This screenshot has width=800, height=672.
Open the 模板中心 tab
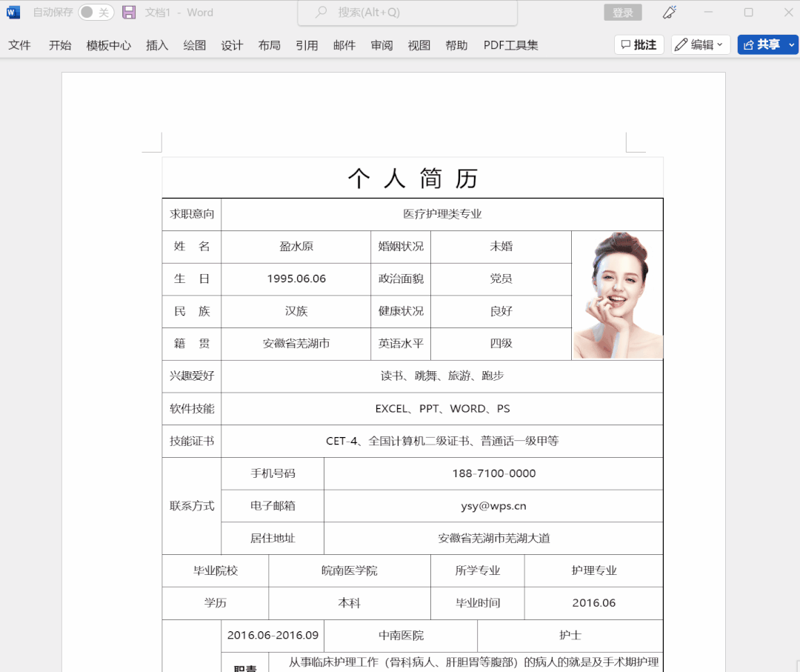click(x=109, y=45)
